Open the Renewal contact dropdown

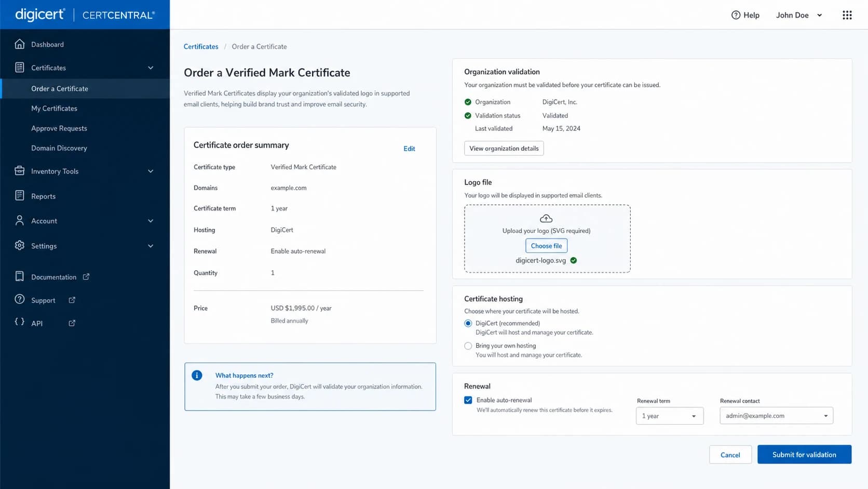coord(776,416)
